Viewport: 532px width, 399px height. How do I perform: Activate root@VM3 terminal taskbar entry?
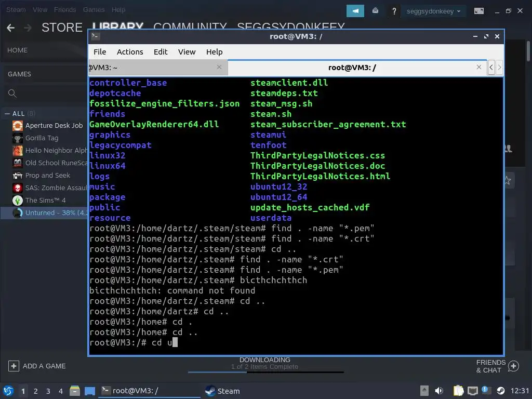point(149,391)
